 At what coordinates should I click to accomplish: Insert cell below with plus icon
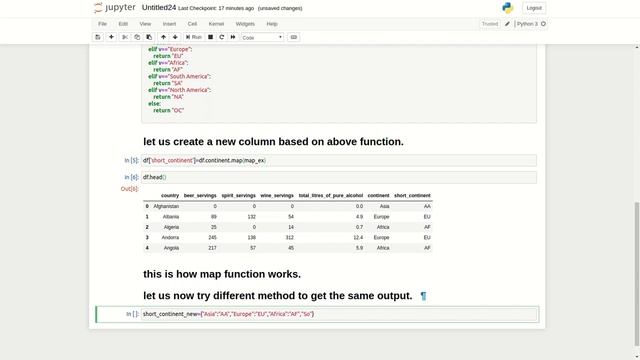[x=111, y=37]
